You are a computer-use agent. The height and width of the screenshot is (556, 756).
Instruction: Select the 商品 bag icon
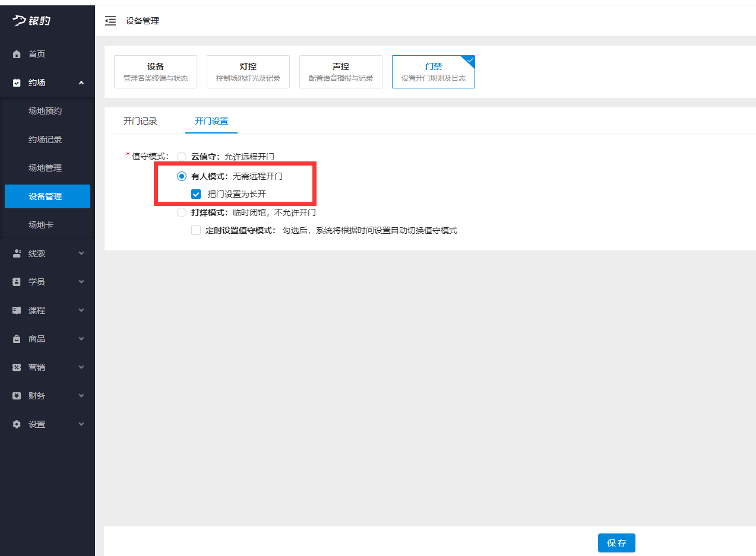16,339
